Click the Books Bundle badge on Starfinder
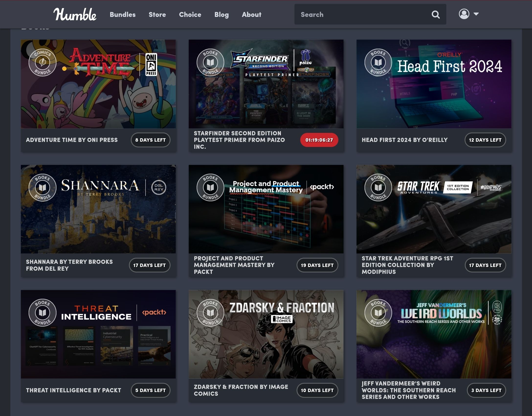 [210, 63]
